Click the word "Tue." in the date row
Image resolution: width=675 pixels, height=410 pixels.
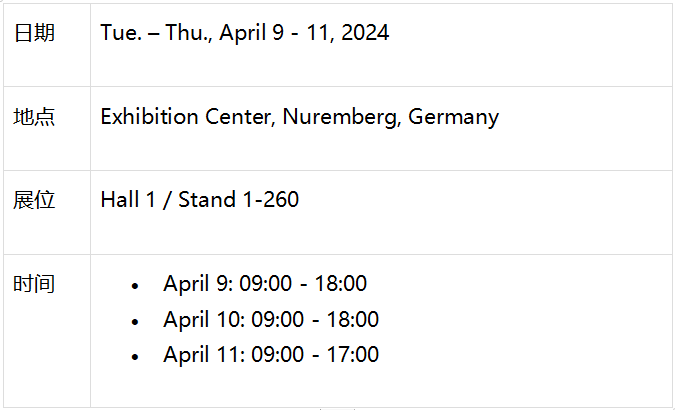119,33
